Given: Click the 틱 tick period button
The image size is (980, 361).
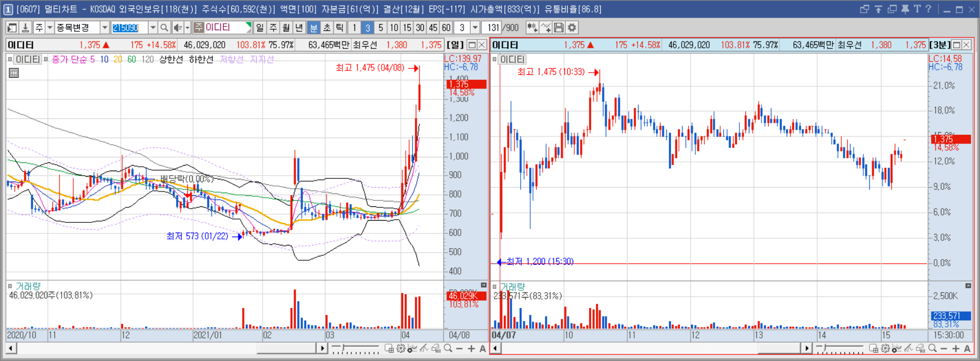Looking at the screenshot, I should click(340, 28).
